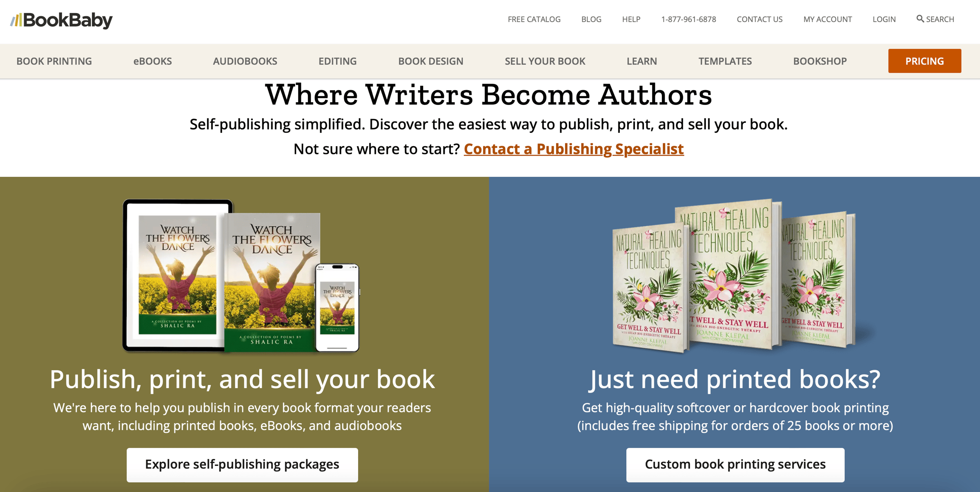The width and height of the screenshot is (980, 492).
Task: Open the HELP page
Action: 631,19
